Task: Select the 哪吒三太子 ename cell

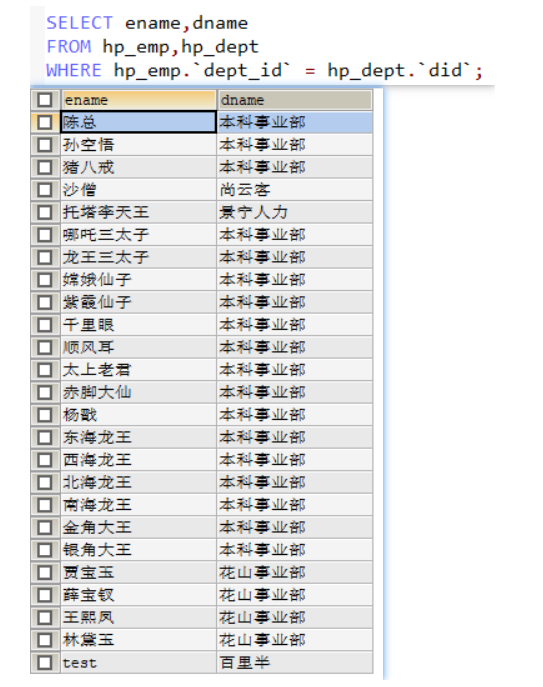Action: (138, 235)
